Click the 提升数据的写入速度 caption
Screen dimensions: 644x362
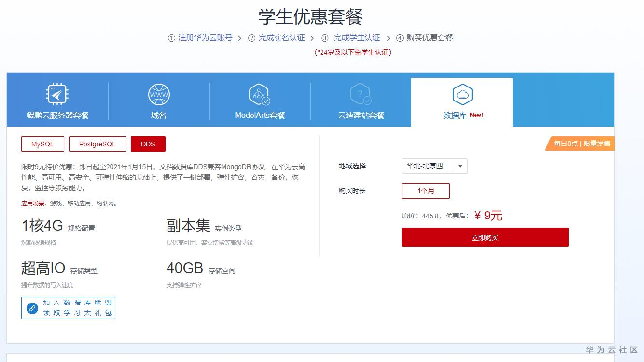47,285
